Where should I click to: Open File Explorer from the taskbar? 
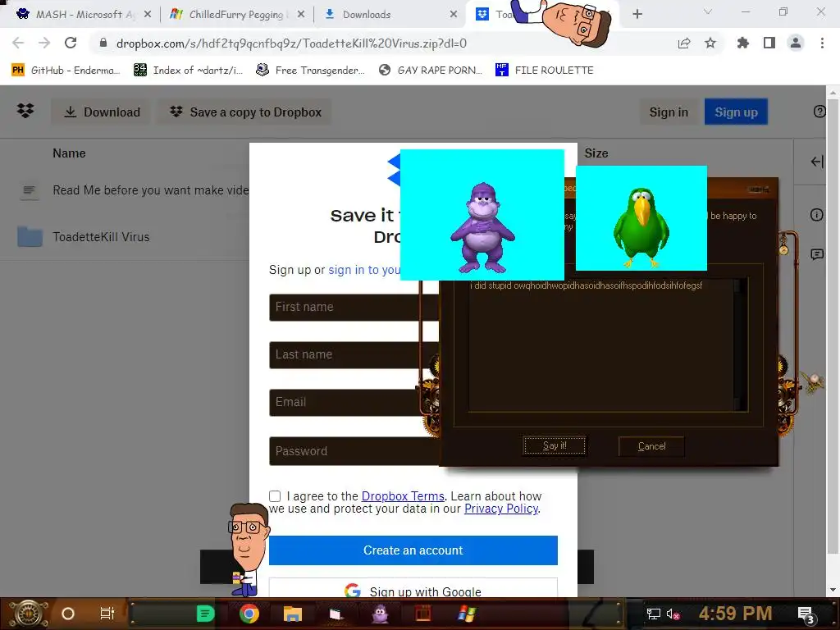click(x=293, y=614)
